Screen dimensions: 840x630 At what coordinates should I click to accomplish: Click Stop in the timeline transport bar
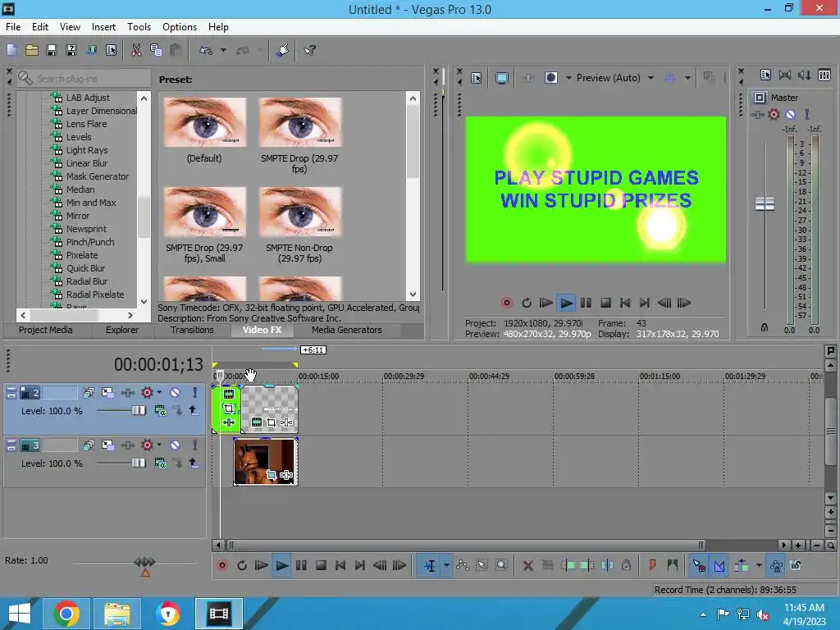[x=321, y=565]
